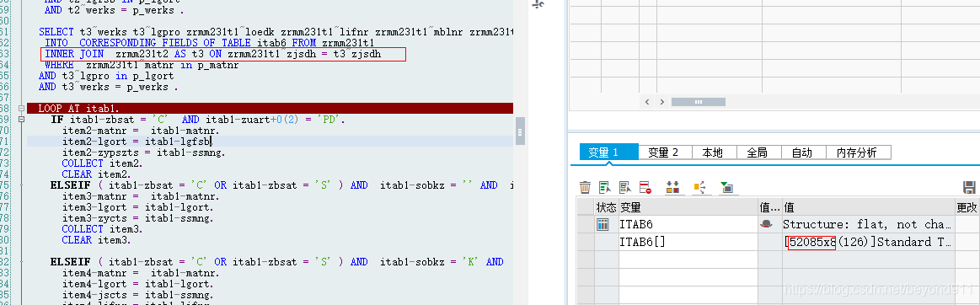The height and width of the screenshot is (305, 980).
Task: Click the 'COLLECT item3.' statement
Action: (102, 229)
